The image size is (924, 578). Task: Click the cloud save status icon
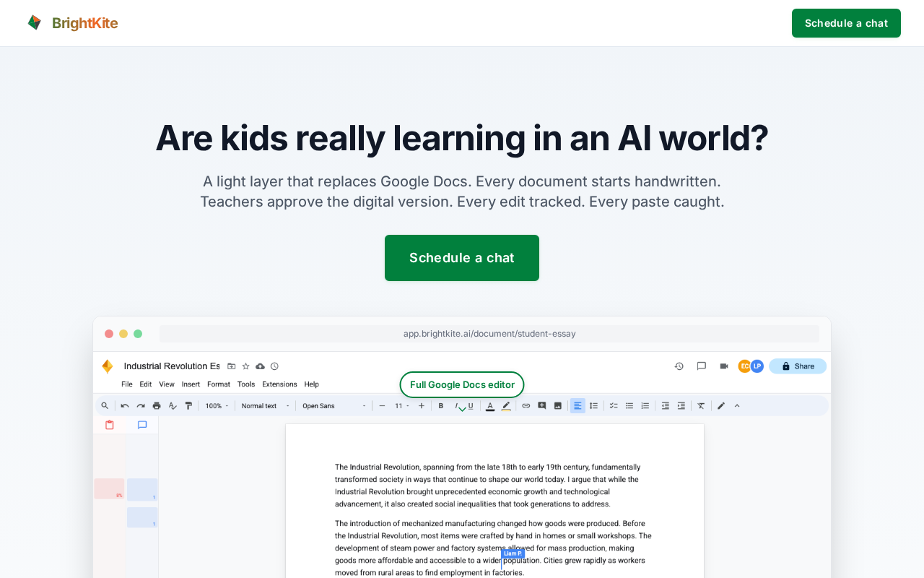260,366
